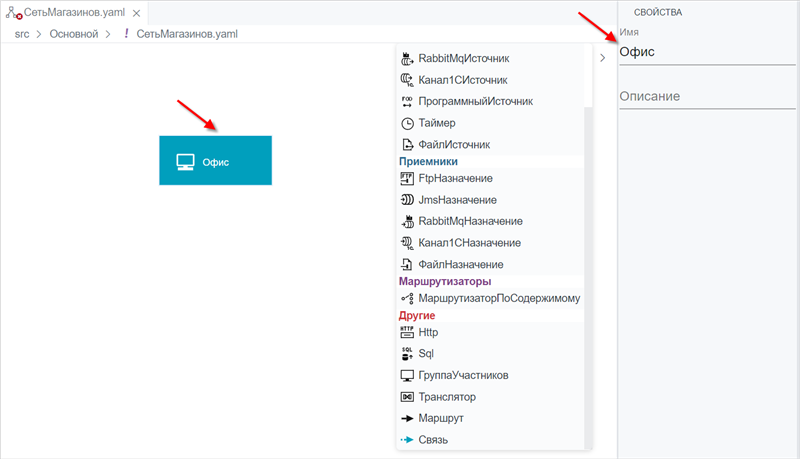Click the СВОЙСТВА panel header

point(658,12)
